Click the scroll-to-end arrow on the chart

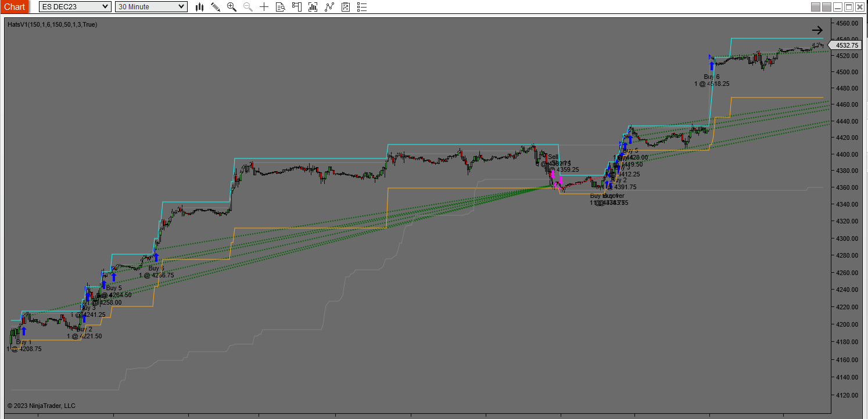pyautogui.click(x=817, y=30)
